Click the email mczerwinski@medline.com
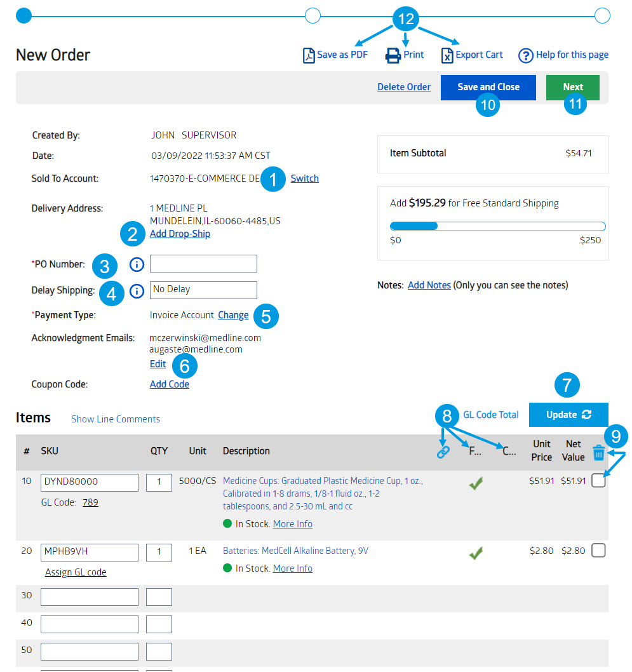 click(205, 338)
